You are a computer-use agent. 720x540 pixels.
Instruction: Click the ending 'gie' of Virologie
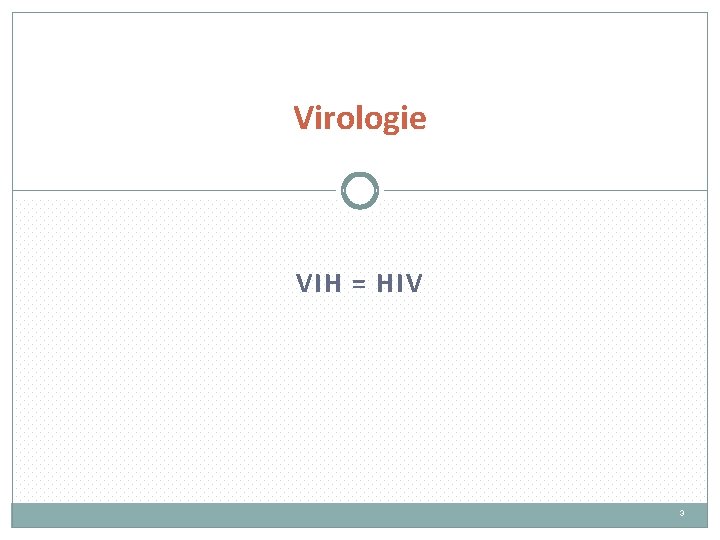(x=408, y=119)
